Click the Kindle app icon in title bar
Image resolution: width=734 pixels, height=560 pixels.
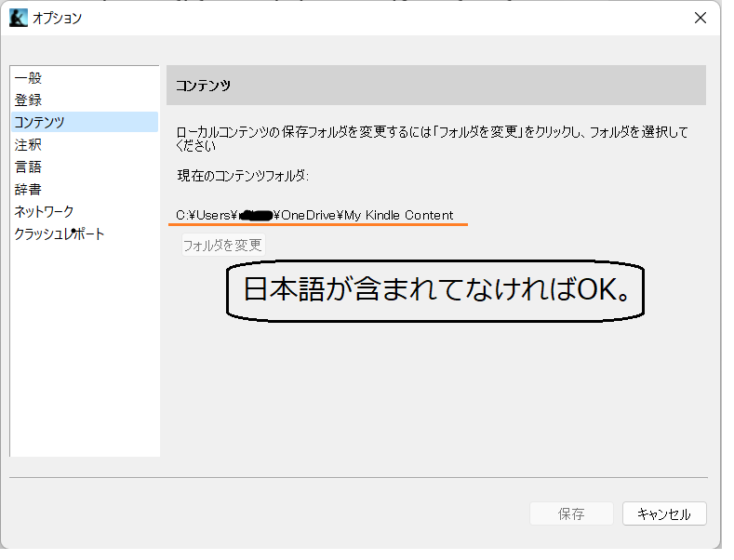click(x=18, y=18)
